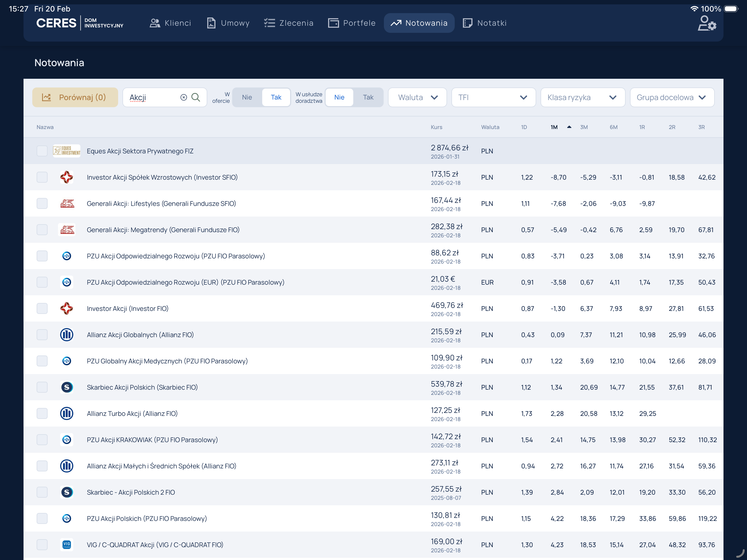This screenshot has width=747, height=560.
Task: Go to the Portfele tab
Action: (x=352, y=23)
